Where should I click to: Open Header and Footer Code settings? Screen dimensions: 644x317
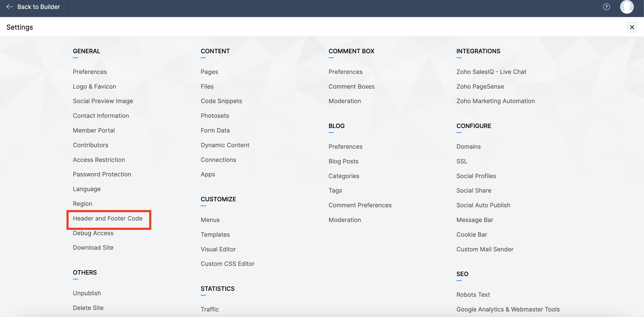107,218
